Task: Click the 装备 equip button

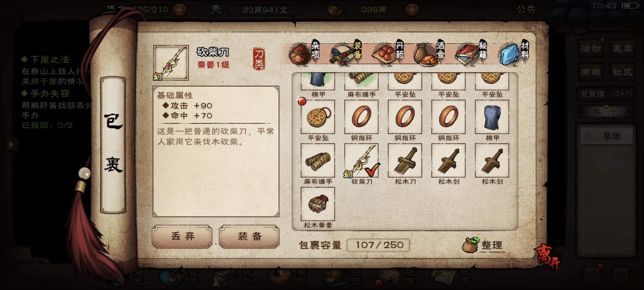Action: [x=249, y=236]
